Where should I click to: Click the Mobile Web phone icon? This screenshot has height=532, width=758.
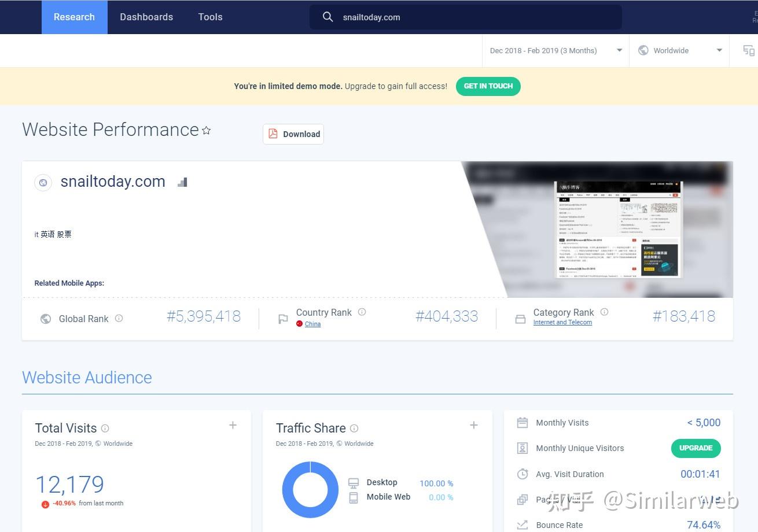click(x=354, y=497)
